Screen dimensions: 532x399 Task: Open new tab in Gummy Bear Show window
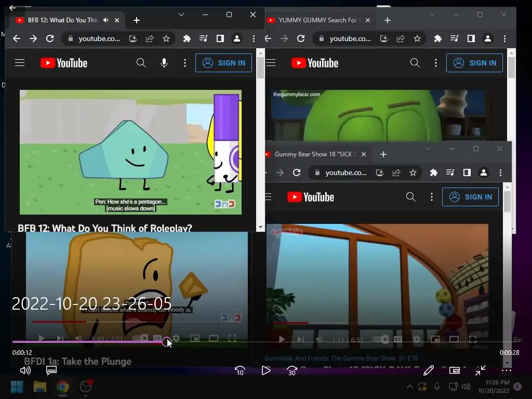pyautogui.click(x=383, y=154)
